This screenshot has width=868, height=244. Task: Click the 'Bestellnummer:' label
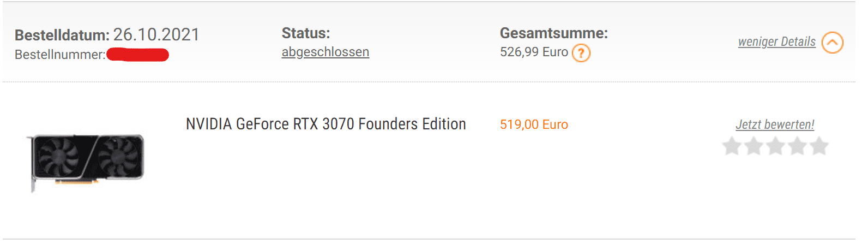pos(60,55)
